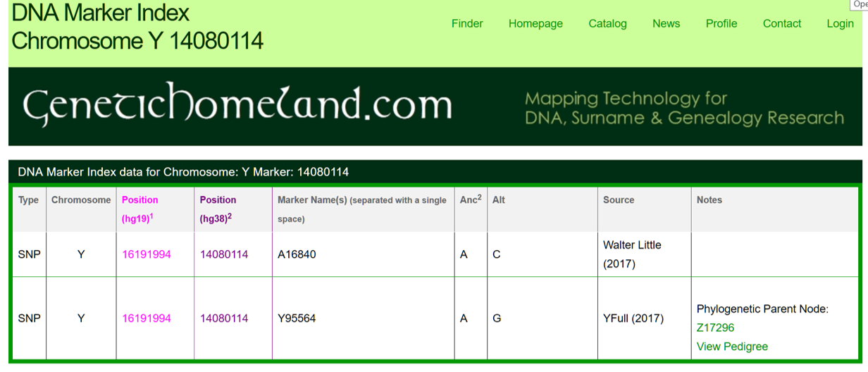The width and height of the screenshot is (868, 372).
Task: Go to the Homepage nav link
Action: pos(535,24)
